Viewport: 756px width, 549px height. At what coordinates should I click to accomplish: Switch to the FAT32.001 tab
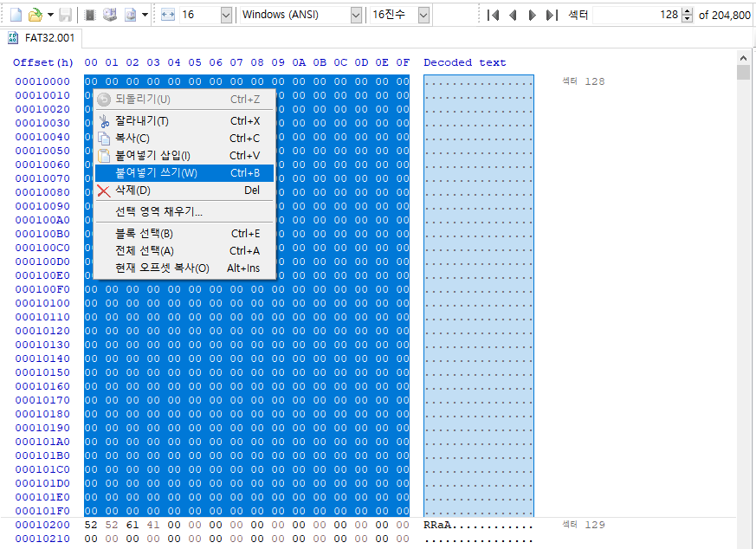point(42,38)
